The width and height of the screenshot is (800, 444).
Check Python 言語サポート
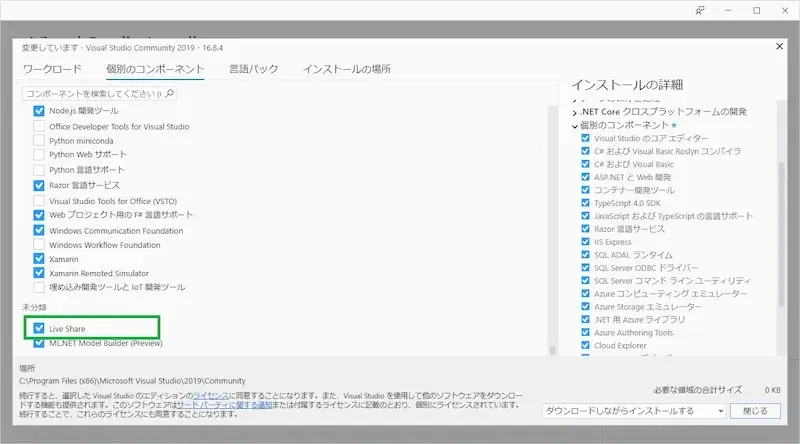(x=39, y=169)
